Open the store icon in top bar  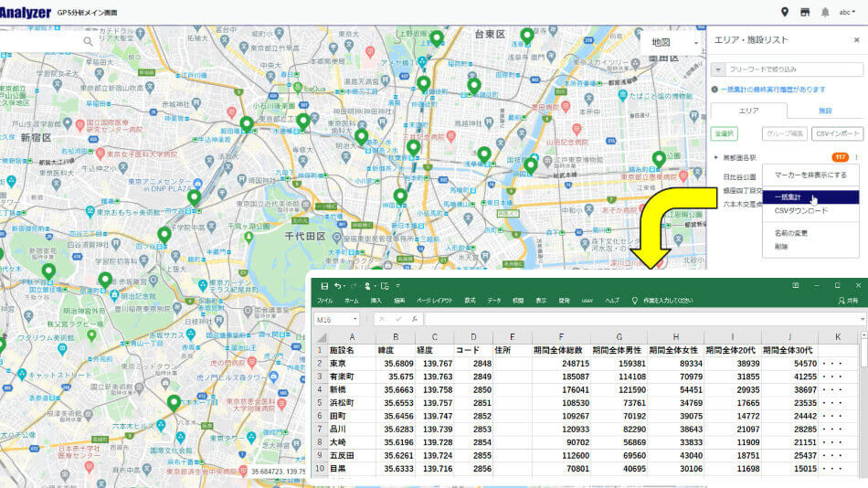pyautogui.click(x=805, y=12)
